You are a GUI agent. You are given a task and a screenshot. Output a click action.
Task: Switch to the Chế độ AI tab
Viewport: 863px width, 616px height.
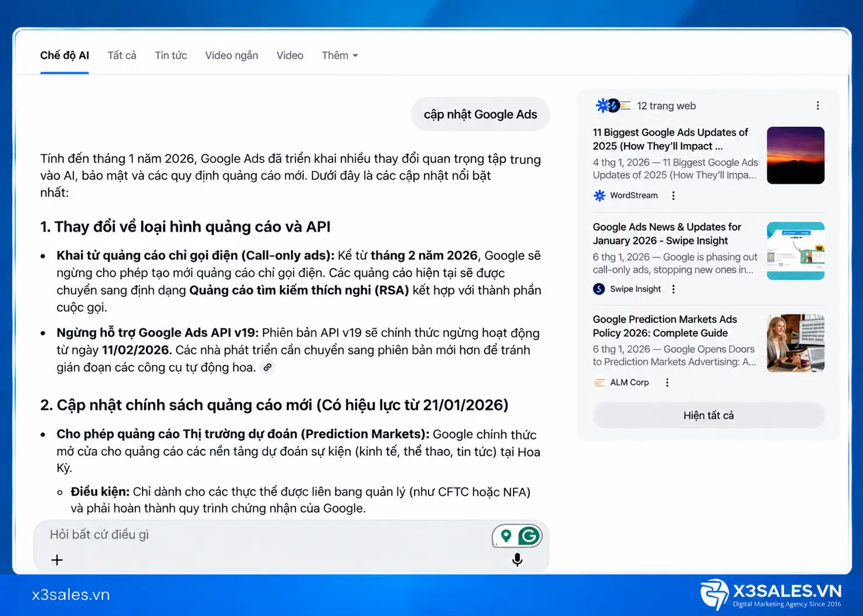click(65, 55)
